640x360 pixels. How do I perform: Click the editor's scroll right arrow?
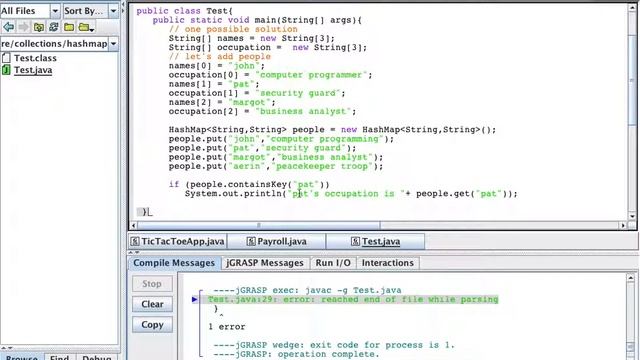point(623,225)
